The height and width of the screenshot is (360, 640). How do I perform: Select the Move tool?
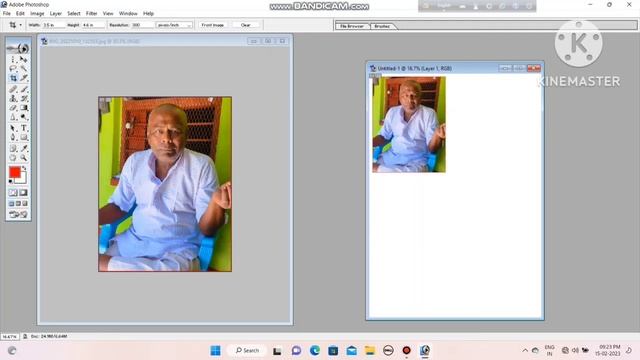click(24, 60)
